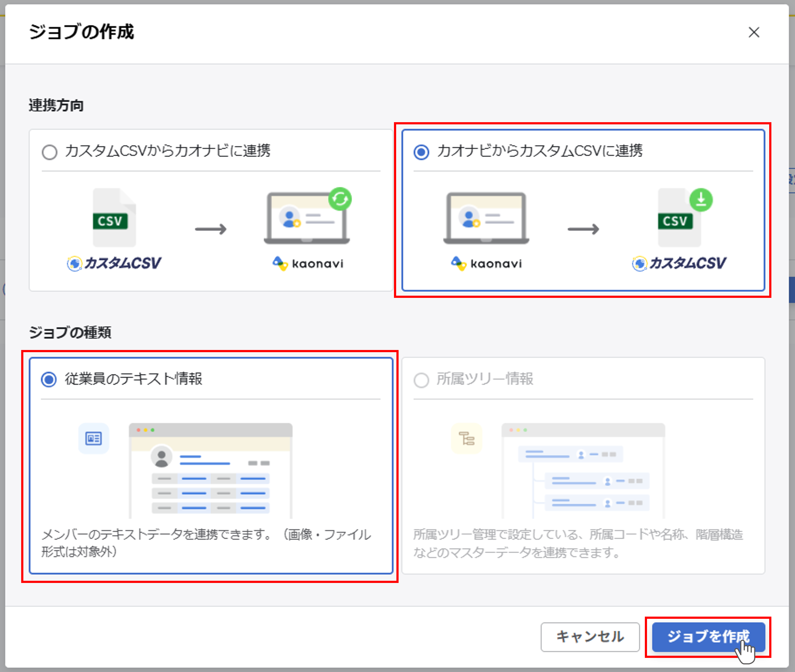Choose 所属ツリー情報 radio option
Viewport: 795px width, 672px height.
click(421, 380)
